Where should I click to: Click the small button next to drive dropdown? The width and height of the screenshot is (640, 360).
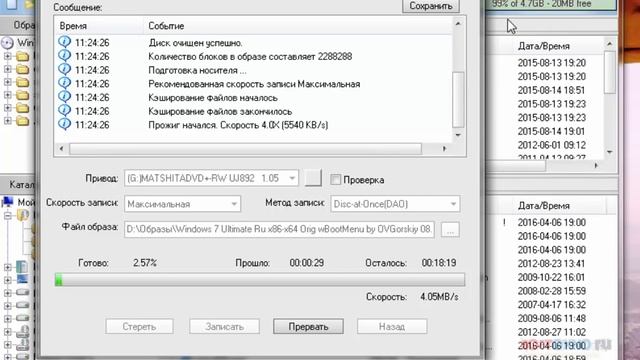coord(313,178)
